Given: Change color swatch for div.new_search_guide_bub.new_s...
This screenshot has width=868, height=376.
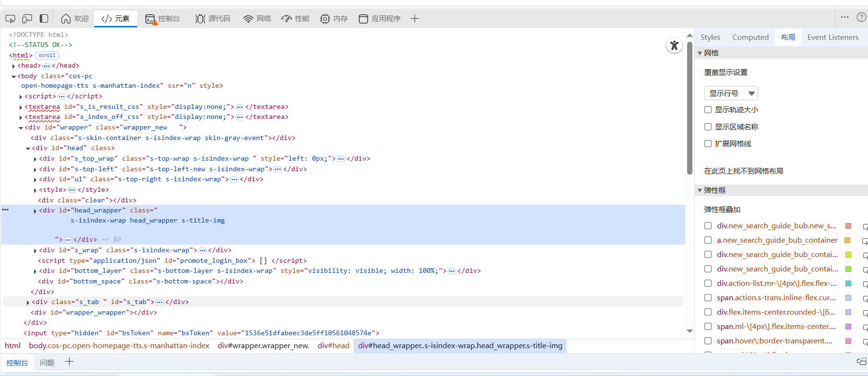Looking at the screenshot, I should [x=848, y=226].
